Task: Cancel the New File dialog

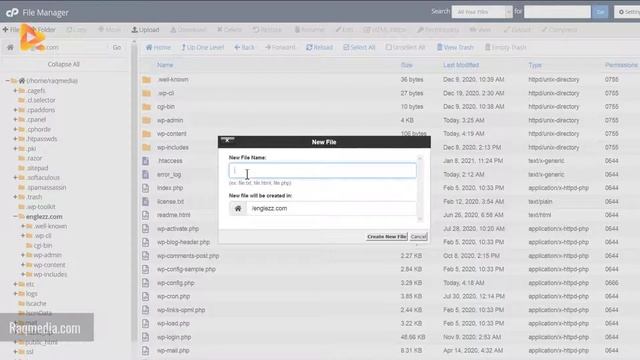Action: point(418,237)
